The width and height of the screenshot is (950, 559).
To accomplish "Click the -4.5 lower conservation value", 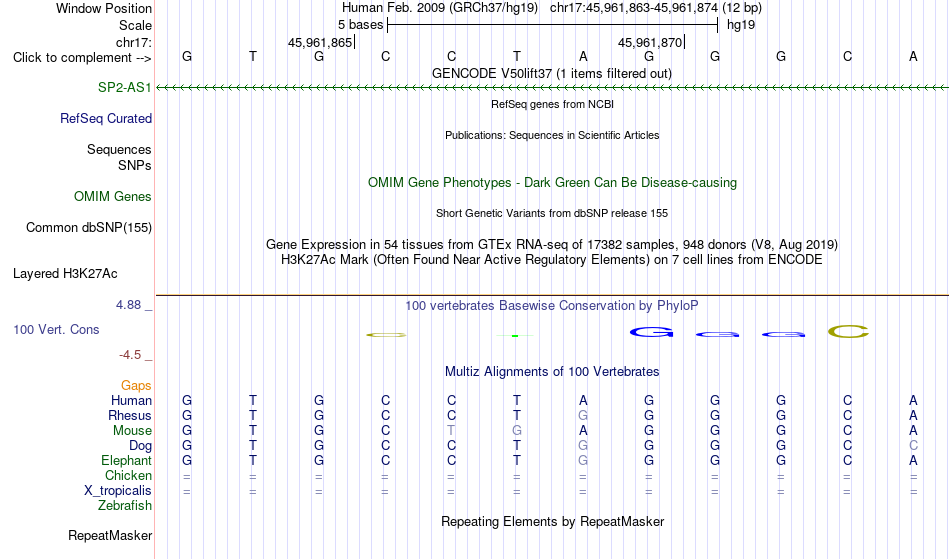I will point(131,355).
